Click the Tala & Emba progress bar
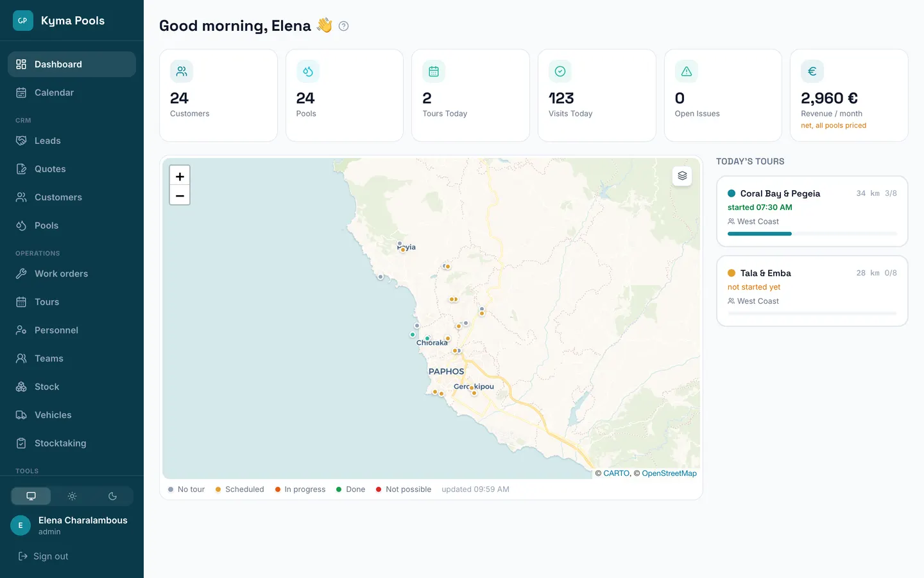This screenshot has width=924, height=578. click(812, 313)
